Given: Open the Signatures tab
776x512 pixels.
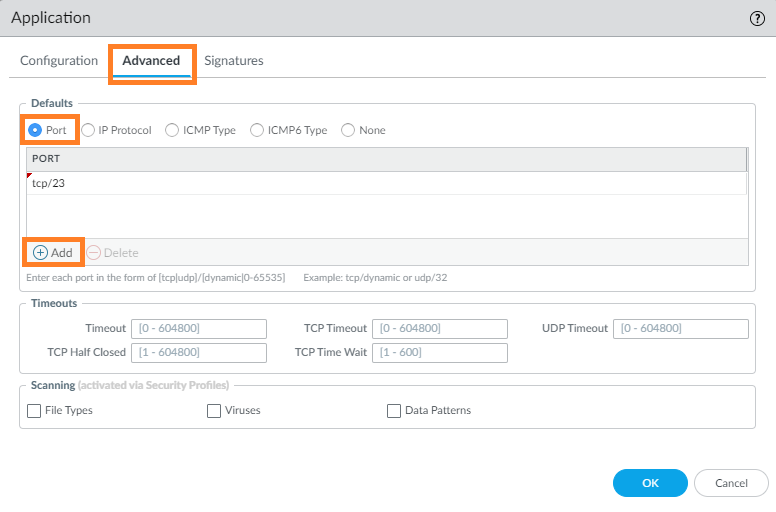Looking at the screenshot, I should [x=234, y=61].
